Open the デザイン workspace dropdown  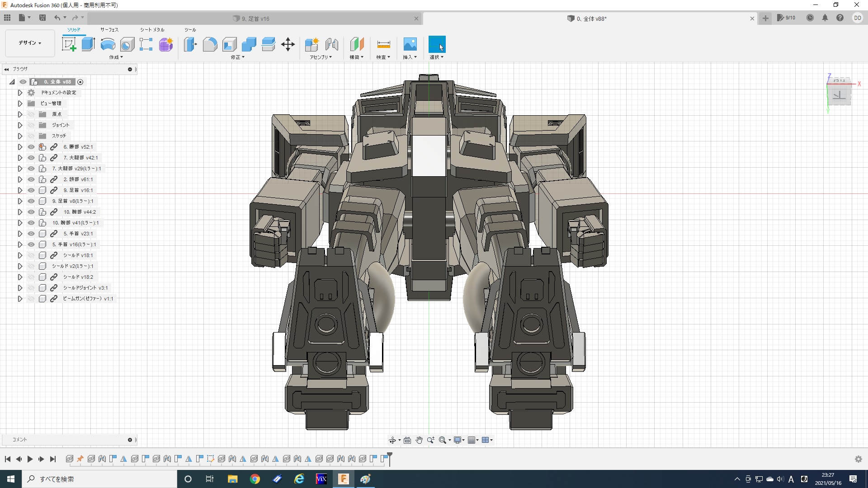click(30, 43)
